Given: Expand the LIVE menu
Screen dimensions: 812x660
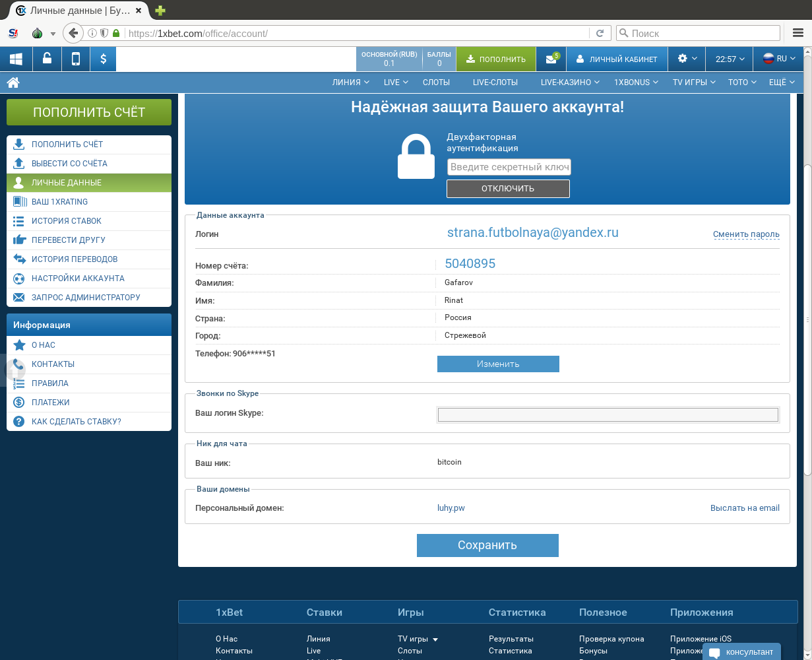Looking at the screenshot, I should click(x=396, y=82).
